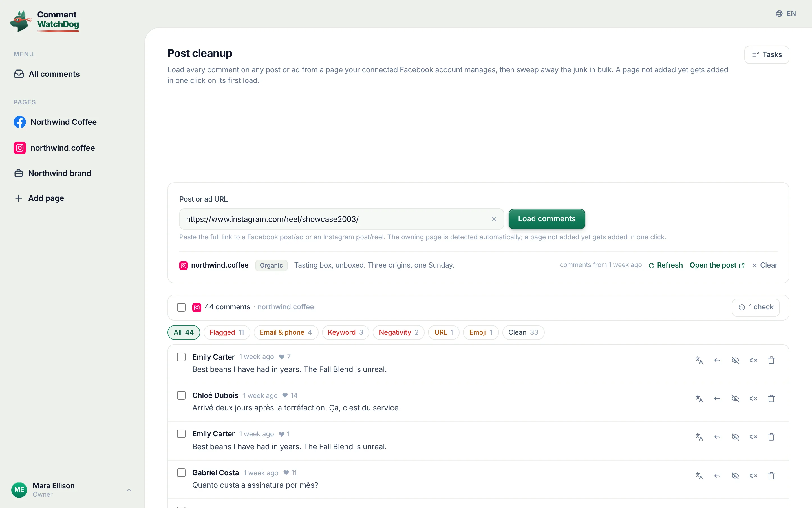Click the Comment WatchDog logo
The height and width of the screenshot is (508, 812).
[45, 21]
